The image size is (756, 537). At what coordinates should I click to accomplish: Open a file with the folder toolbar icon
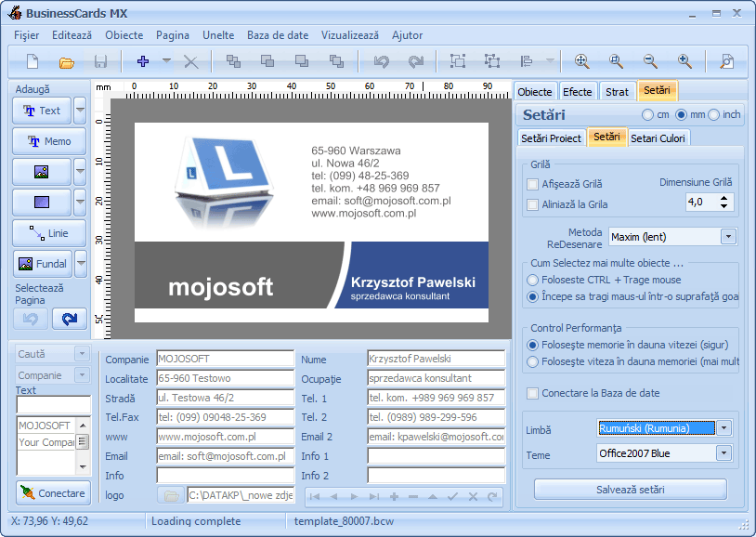tap(67, 62)
